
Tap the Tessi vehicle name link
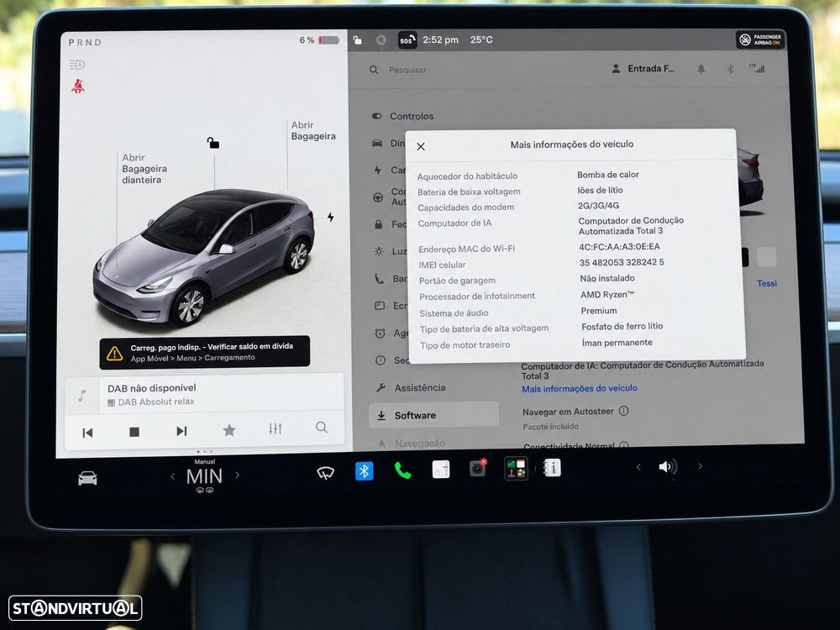point(767,283)
